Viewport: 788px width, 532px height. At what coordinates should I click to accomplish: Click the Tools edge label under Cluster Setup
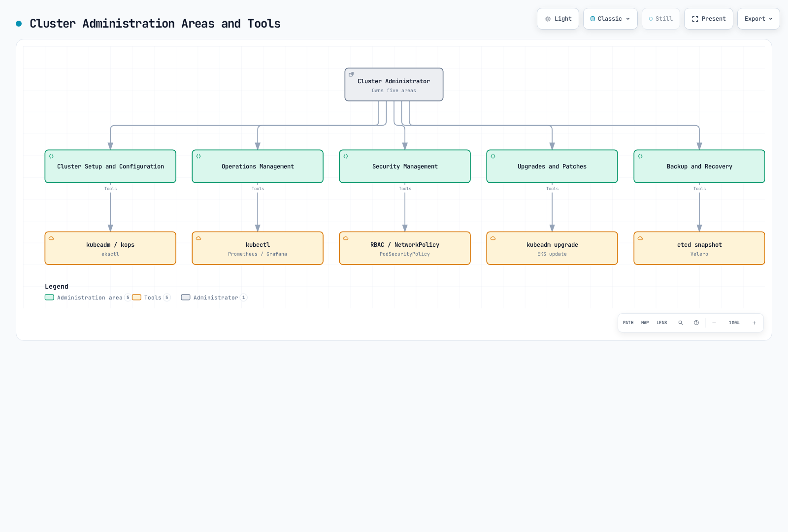[x=110, y=189]
